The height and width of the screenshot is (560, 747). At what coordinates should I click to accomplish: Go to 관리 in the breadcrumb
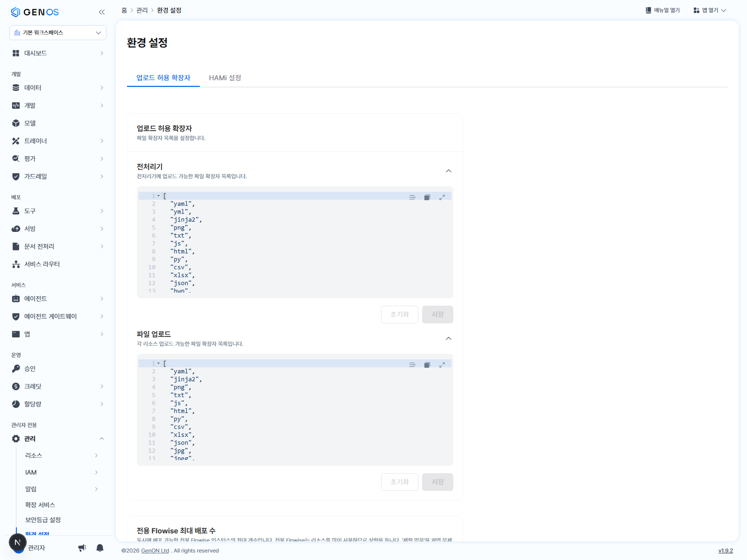coord(142,10)
